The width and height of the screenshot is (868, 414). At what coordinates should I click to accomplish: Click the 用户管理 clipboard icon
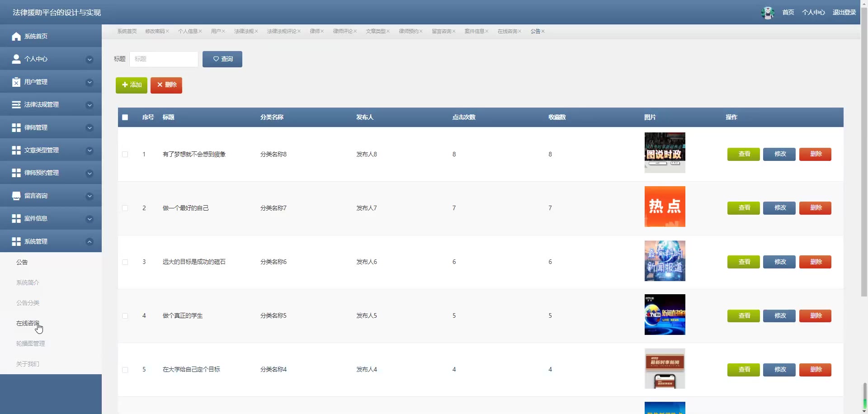(16, 82)
